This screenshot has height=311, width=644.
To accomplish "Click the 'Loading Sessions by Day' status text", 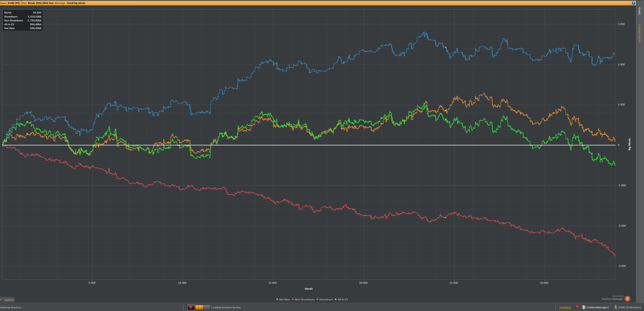I will pos(226,307).
